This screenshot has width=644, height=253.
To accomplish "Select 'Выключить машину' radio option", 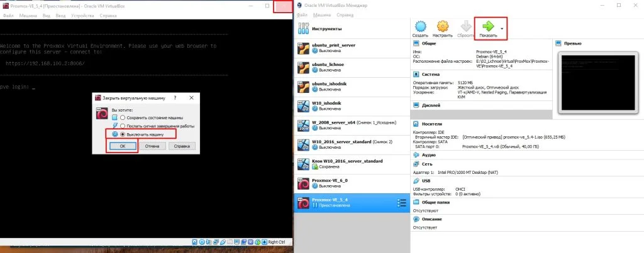I will click(123, 134).
